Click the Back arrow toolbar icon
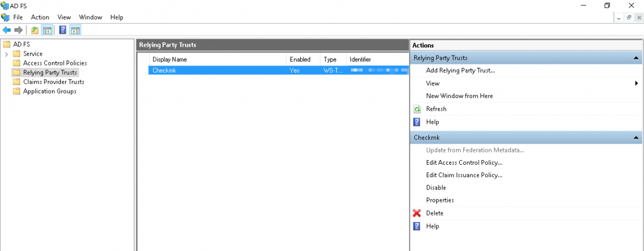The height and width of the screenshot is (251, 644). coord(6,30)
